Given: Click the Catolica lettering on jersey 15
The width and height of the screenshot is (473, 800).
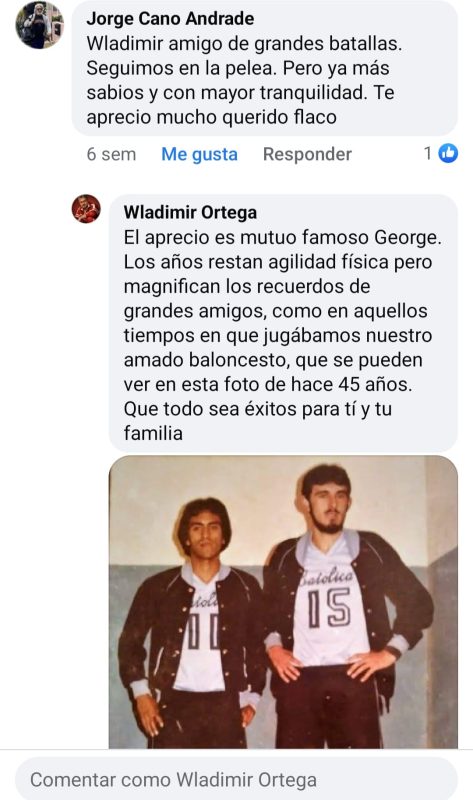Looking at the screenshot, I should coord(327,577).
